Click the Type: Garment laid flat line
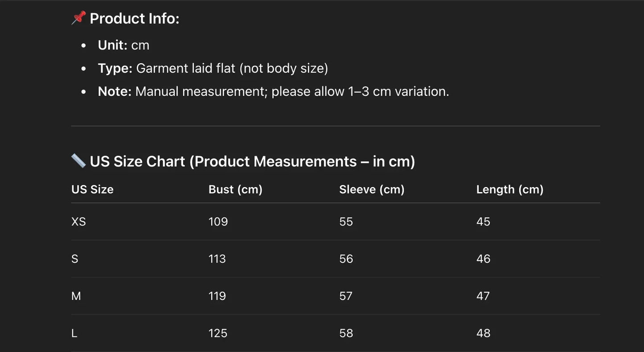Viewport: 644px width, 352px height. click(213, 68)
